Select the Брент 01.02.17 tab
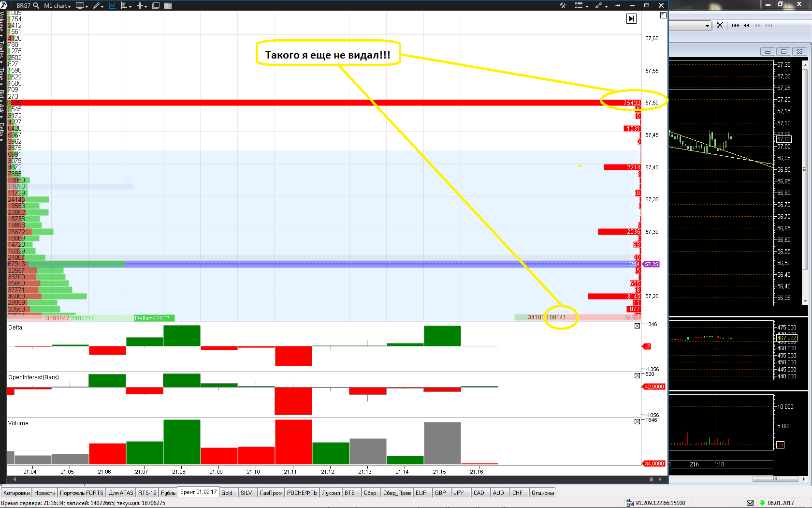The height and width of the screenshot is (508, 812). point(199,492)
